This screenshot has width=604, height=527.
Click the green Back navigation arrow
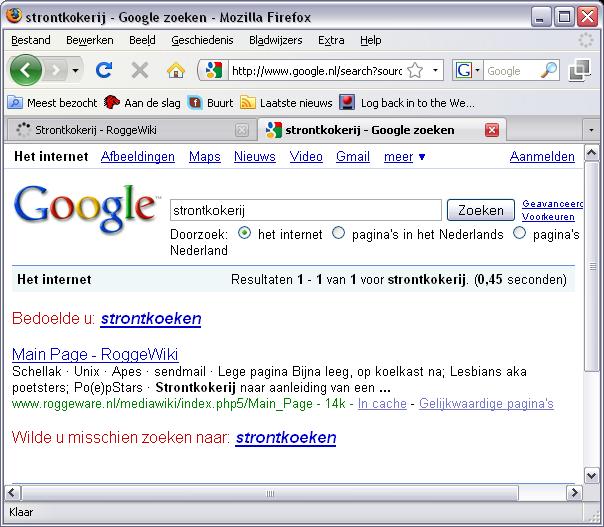tap(26, 70)
